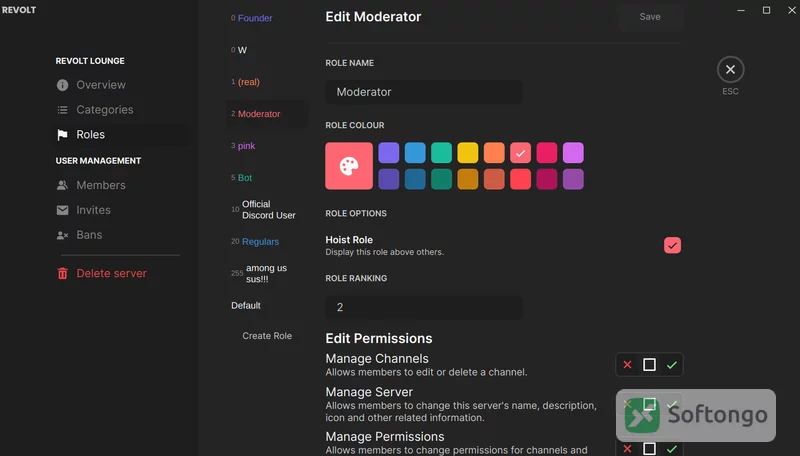Allow Manage Permissions with green check
The height and width of the screenshot is (456, 800).
point(671,449)
